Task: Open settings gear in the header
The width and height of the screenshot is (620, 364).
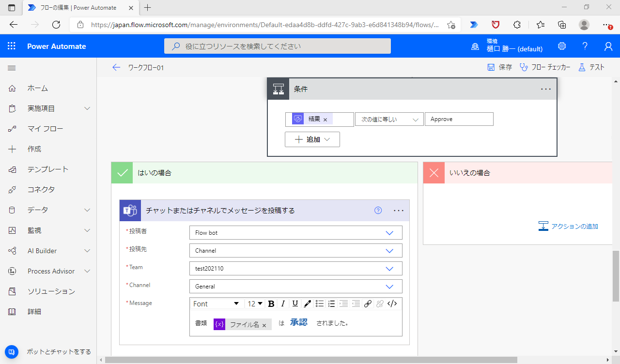Action: point(562,46)
